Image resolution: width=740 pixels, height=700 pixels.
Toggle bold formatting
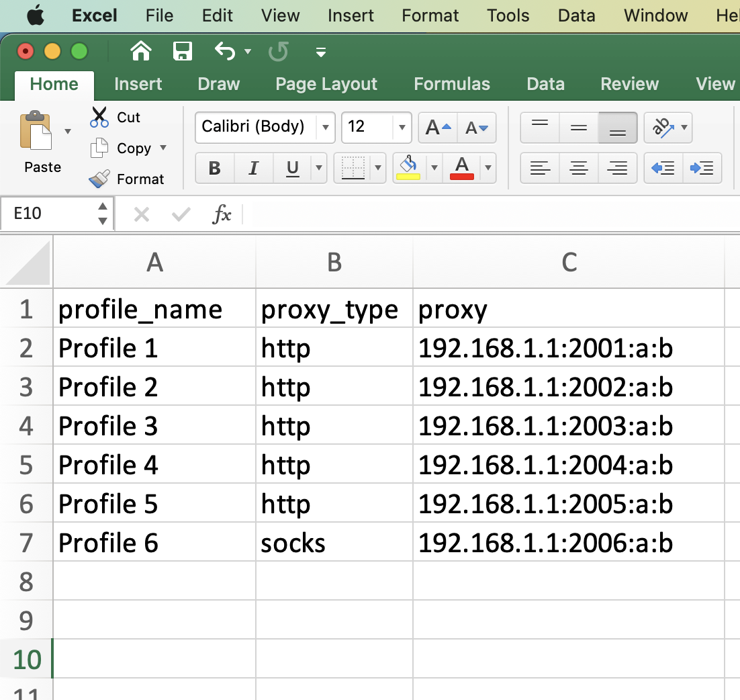(215, 167)
